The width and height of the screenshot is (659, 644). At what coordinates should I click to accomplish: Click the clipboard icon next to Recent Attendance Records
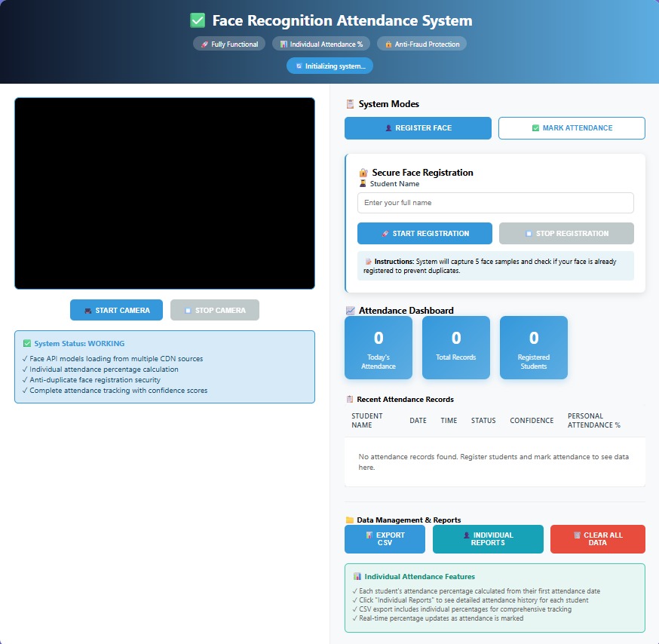350,399
